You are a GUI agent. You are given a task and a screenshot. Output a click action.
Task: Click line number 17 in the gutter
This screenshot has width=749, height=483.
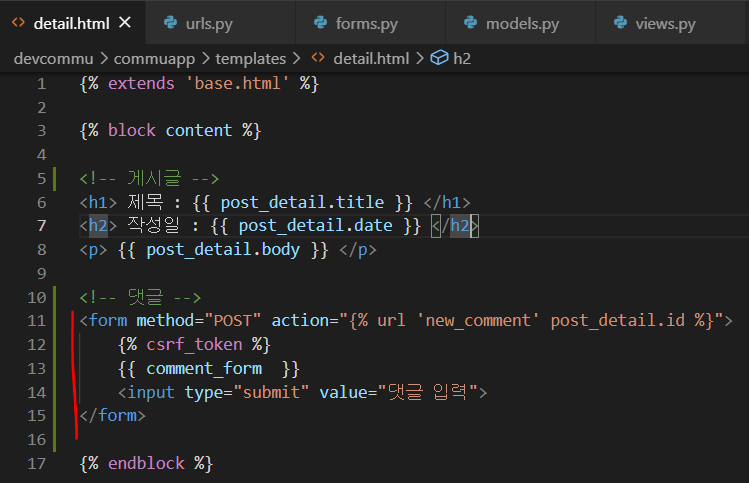(x=36, y=463)
